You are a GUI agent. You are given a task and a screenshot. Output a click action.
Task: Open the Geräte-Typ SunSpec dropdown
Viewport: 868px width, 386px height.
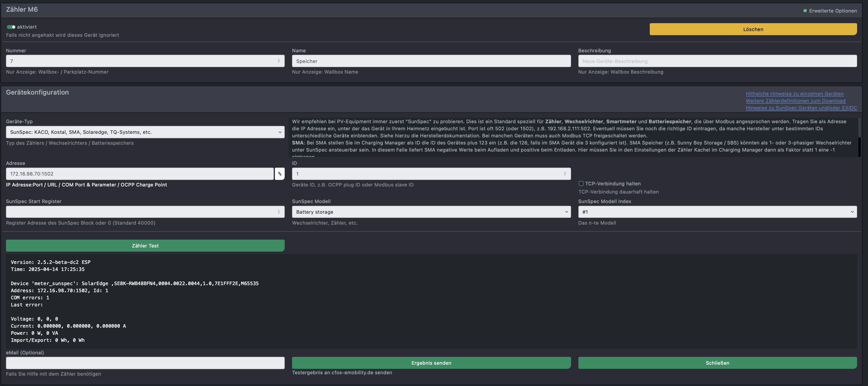tap(145, 132)
